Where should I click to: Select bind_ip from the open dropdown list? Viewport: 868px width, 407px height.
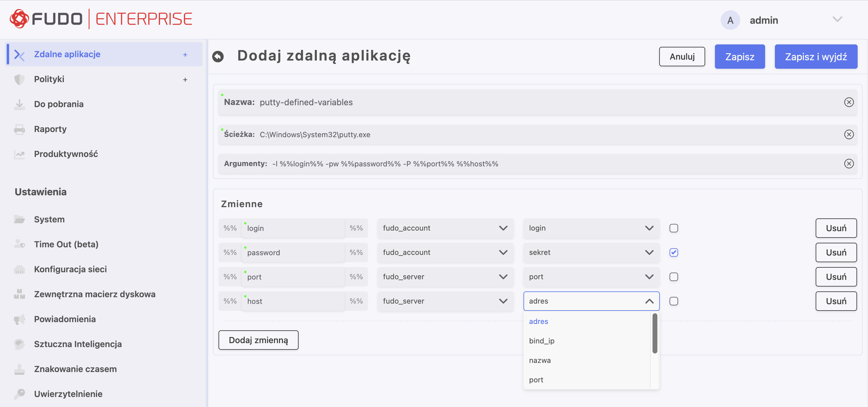[x=541, y=341]
